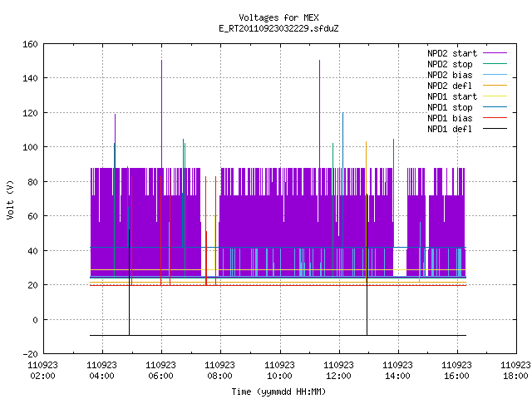Select the file name "E_RT20110923032229.sfduZ" subtitle

(x=278, y=28)
